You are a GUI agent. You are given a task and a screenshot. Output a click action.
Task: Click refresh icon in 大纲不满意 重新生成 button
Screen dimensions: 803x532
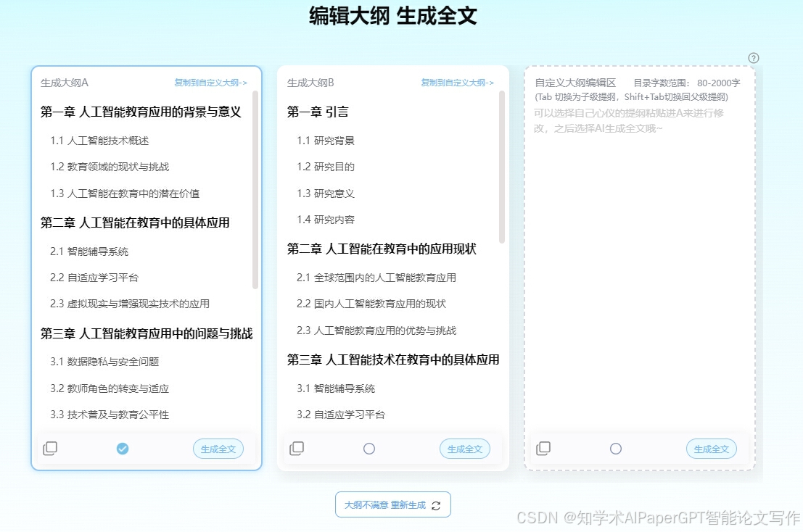[x=436, y=505]
